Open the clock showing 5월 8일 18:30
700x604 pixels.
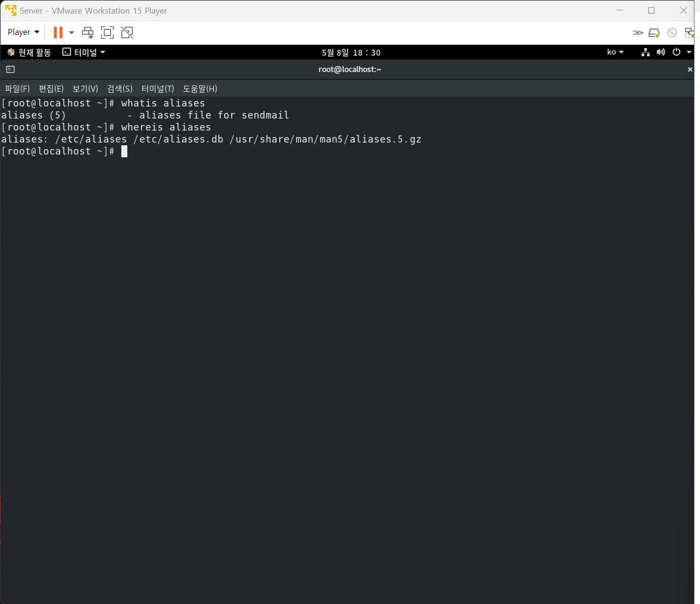[x=351, y=52]
